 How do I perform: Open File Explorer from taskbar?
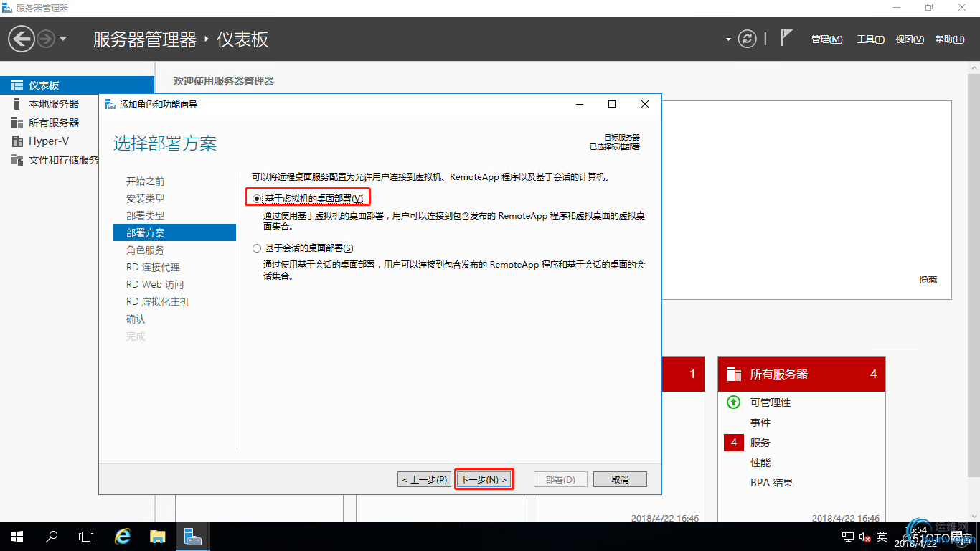(158, 537)
